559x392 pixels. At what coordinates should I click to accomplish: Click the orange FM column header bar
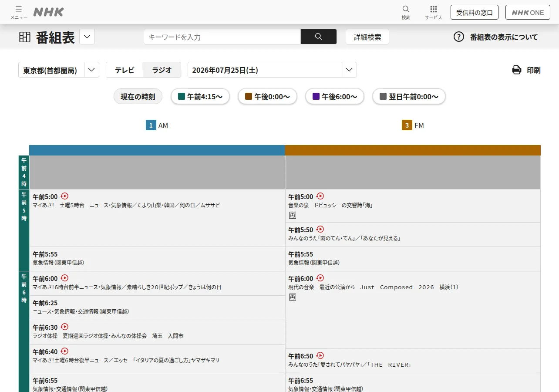pyautogui.click(x=413, y=150)
